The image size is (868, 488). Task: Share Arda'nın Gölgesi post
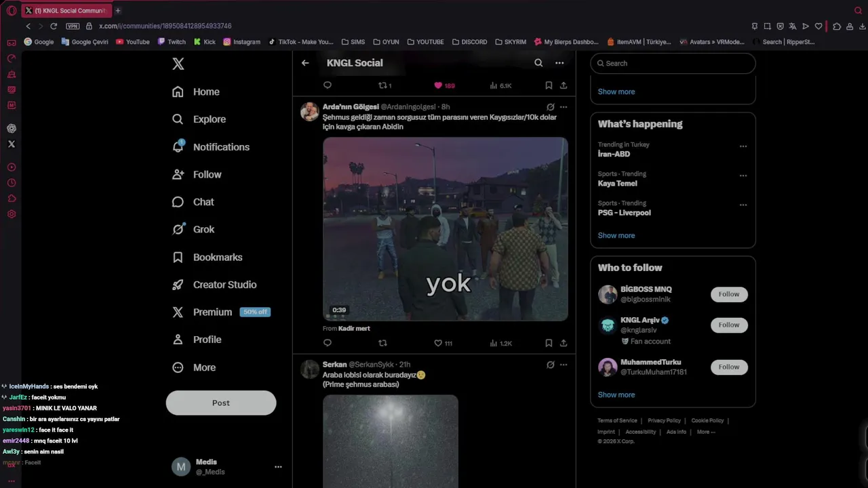(564, 343)
